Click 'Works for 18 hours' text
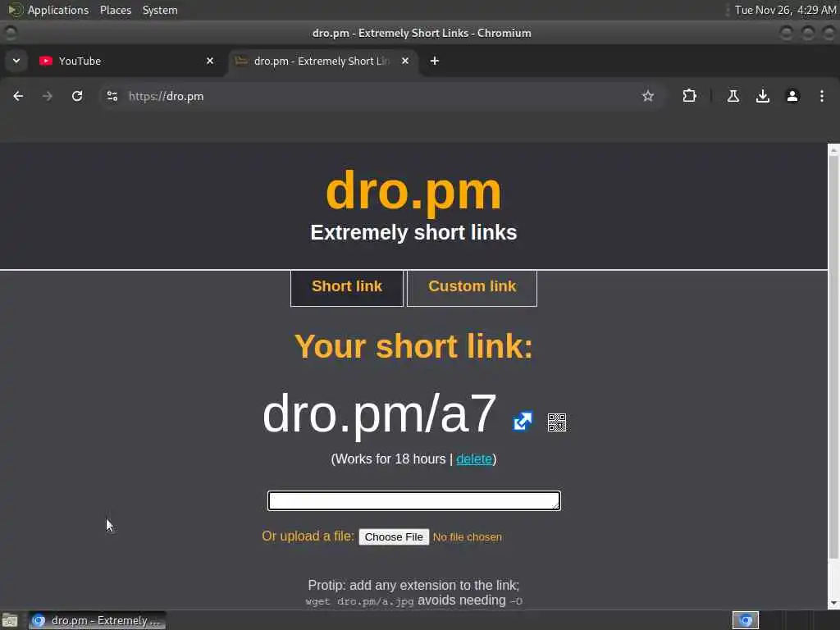The image size is (840, 630). coord(390,459)
